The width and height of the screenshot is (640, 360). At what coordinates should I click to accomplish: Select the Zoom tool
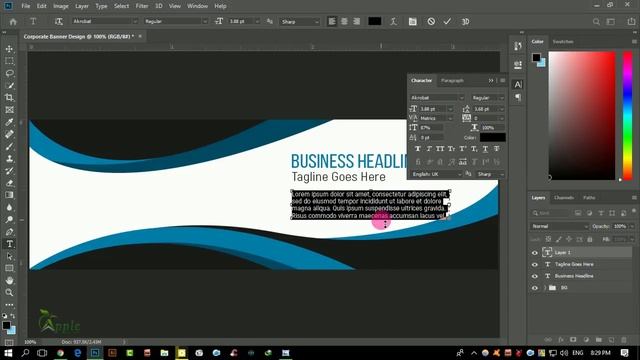click(9, 293)
